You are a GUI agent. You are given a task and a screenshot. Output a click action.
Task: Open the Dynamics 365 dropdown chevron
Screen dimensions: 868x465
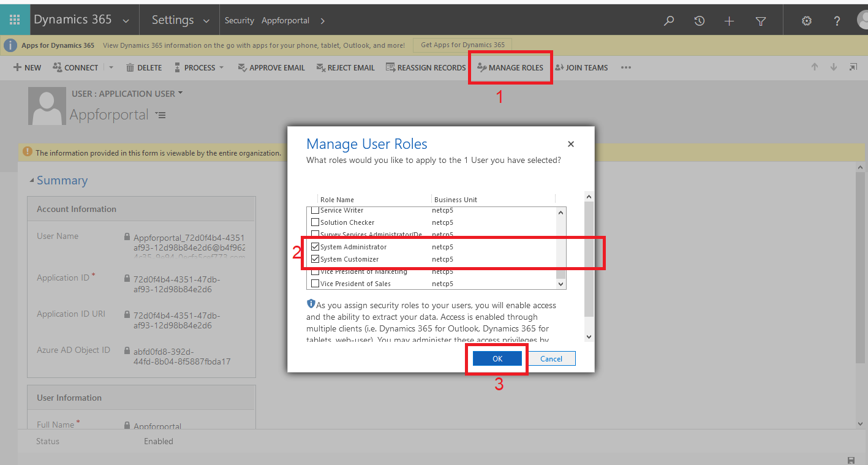pyautogui.click(x=126, y=21)
